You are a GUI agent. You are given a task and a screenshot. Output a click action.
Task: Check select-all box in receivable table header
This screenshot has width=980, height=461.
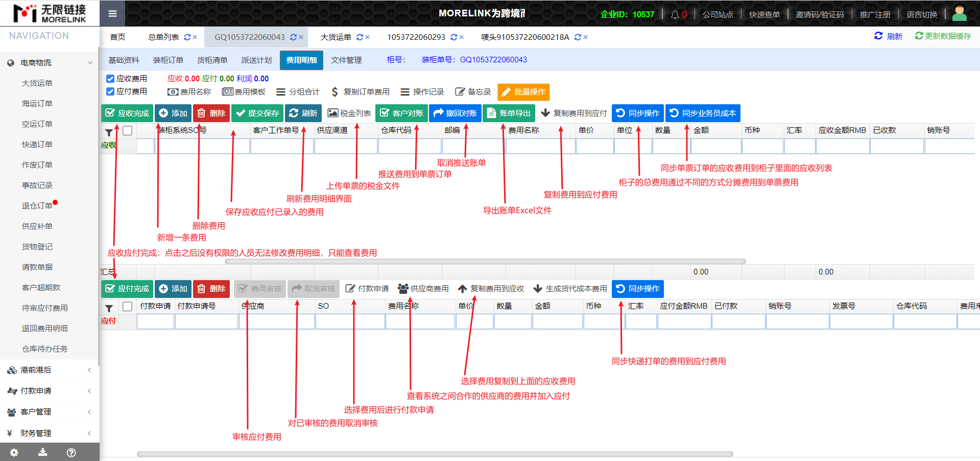128,131
